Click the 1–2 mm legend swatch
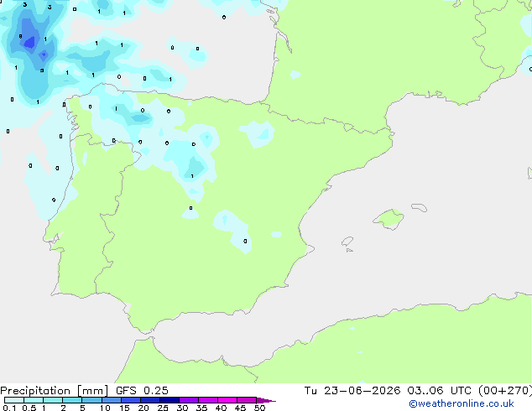The width and height of the screenshot is (532, 411). click(53, 400)
